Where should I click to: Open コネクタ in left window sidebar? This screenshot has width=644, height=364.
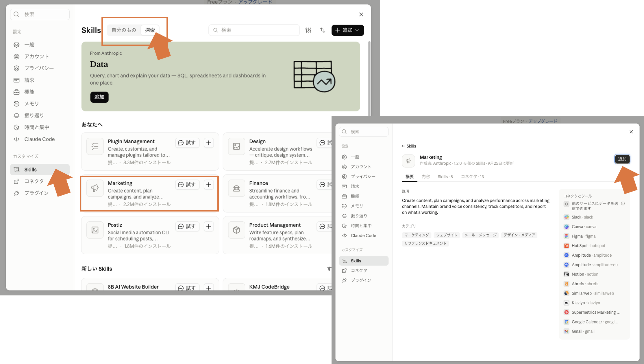[40, 181]
